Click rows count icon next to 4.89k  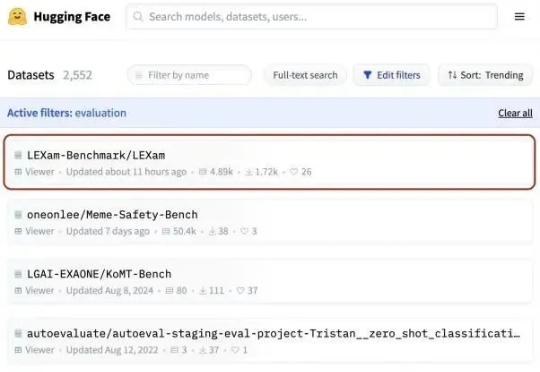click(203, 172)
